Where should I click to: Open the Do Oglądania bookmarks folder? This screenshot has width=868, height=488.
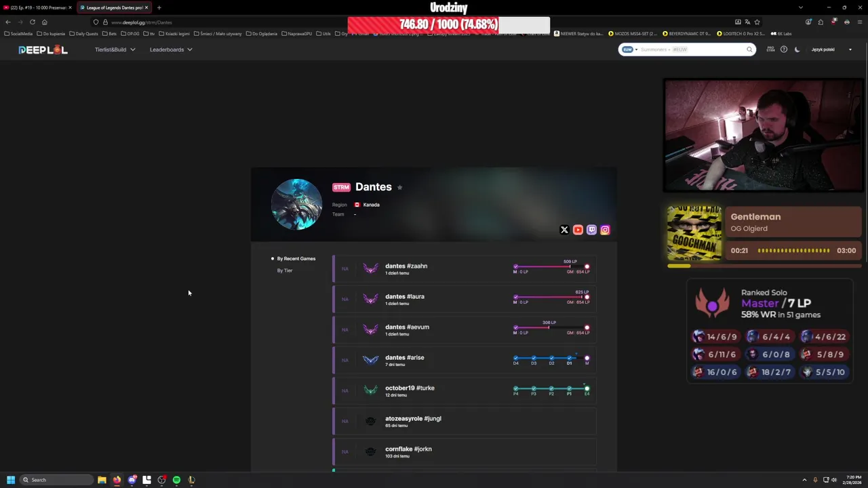262,33
